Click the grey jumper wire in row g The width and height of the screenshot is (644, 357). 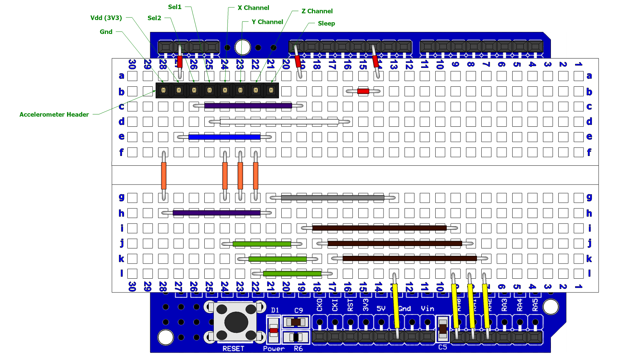pos(332,198)
